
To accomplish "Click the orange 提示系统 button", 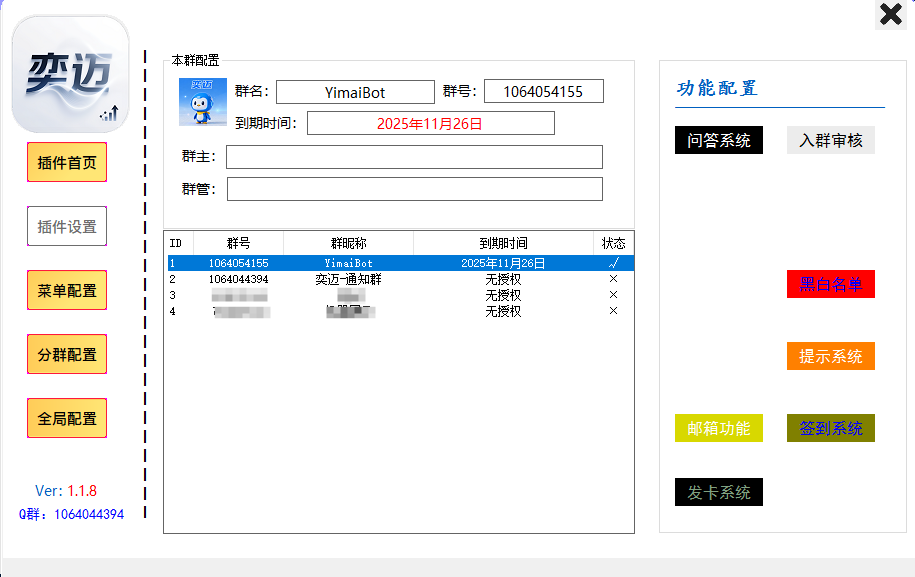I will click(x=830, y=356).
